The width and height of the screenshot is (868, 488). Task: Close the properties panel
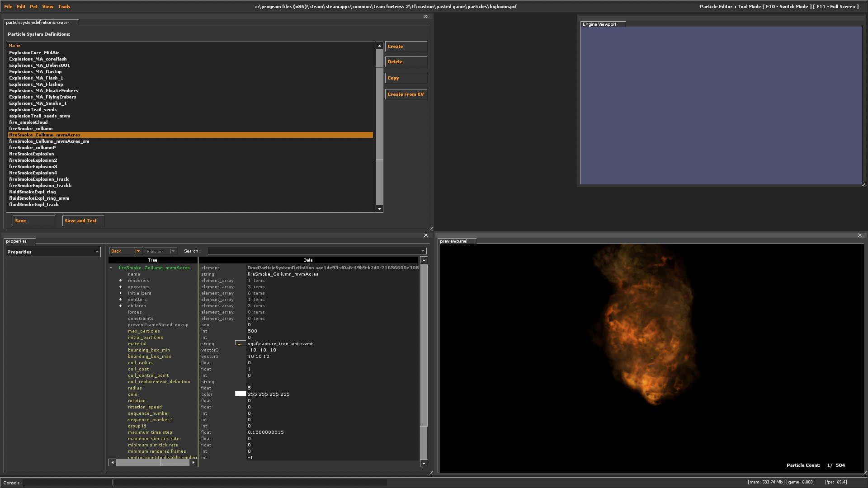(x=425, y=235)
